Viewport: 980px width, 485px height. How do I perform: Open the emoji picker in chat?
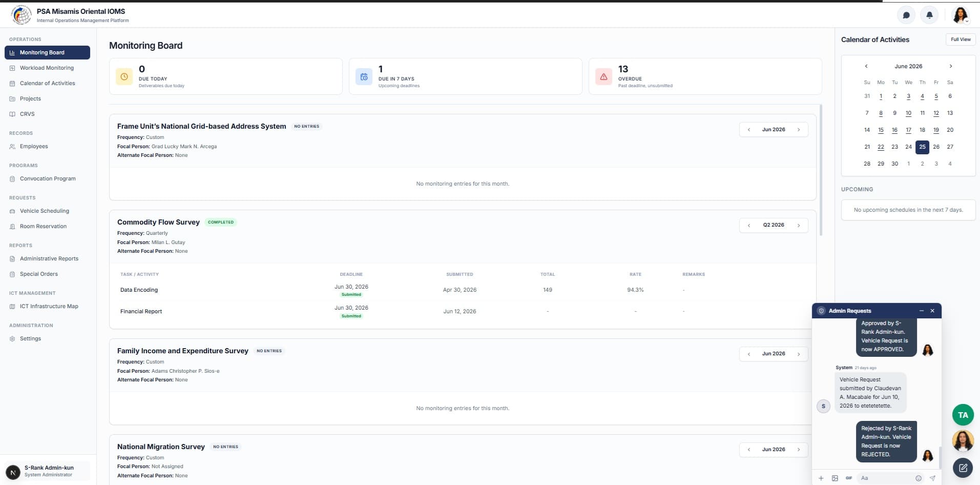pos(919,478)
